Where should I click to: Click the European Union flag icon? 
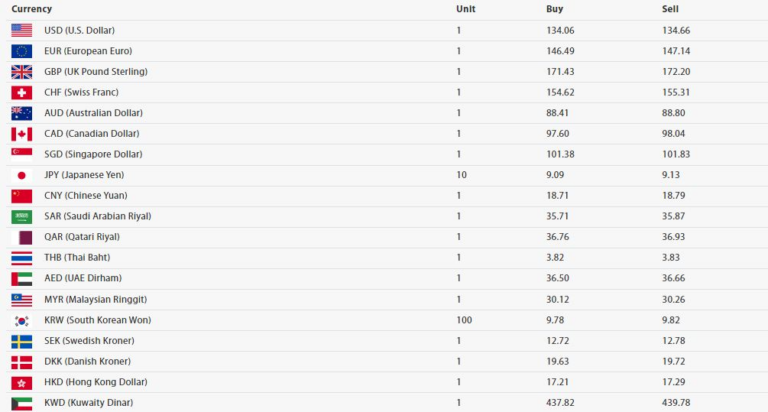pos(21,51)
